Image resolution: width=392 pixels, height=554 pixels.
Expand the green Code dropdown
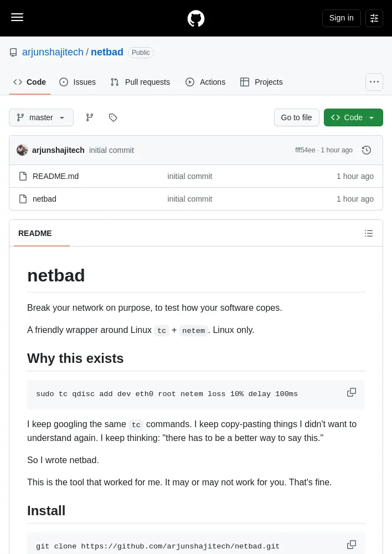(x=353, y=117)
